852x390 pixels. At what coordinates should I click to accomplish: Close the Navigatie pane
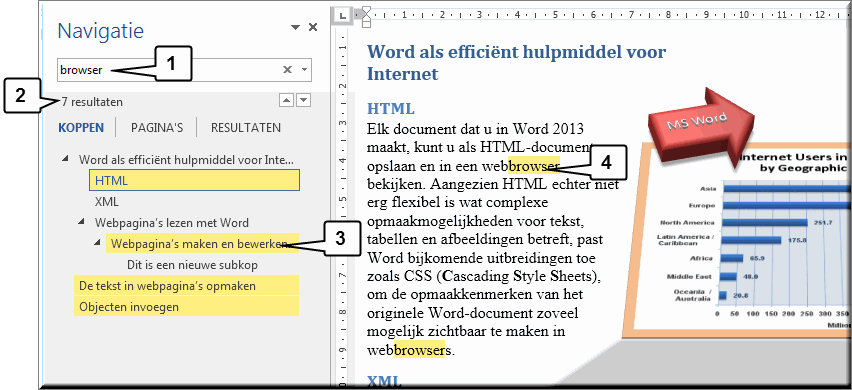[x=313, y=27]
